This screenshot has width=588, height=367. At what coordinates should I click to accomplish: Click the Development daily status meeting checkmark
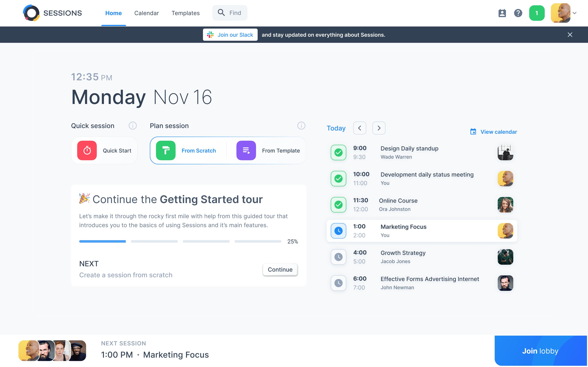[x=338, y=179]
